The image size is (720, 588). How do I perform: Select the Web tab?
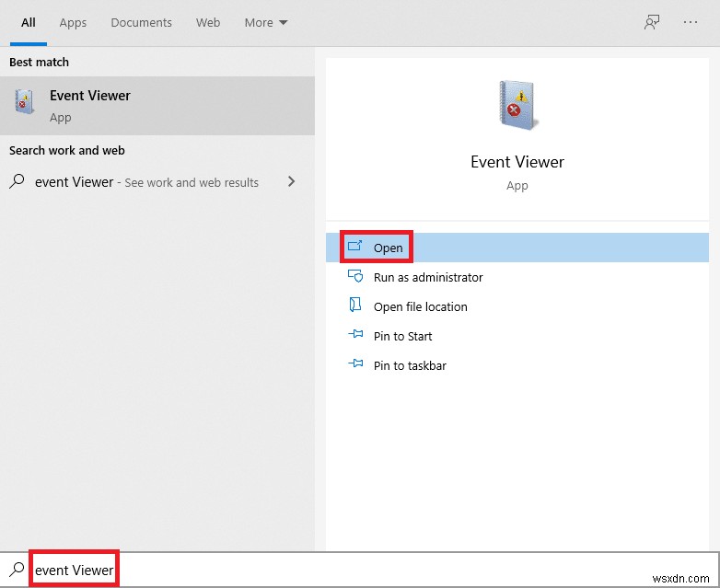click(x=208, y=23)
